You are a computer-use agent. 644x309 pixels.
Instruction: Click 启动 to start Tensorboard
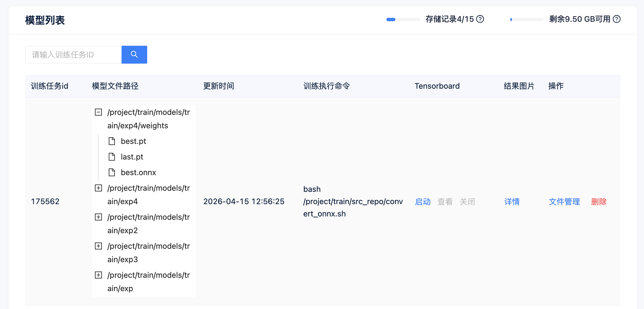[423, 201]
